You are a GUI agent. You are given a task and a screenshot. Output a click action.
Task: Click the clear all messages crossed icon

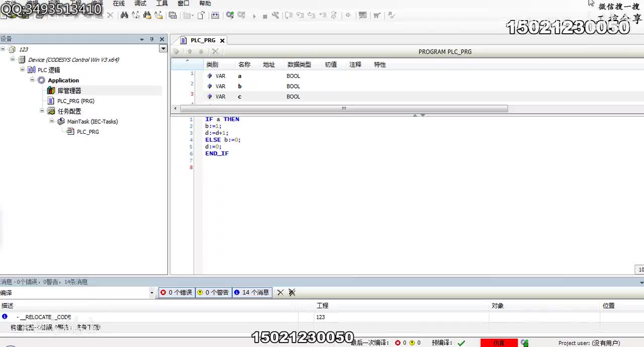tap(292, 292)
